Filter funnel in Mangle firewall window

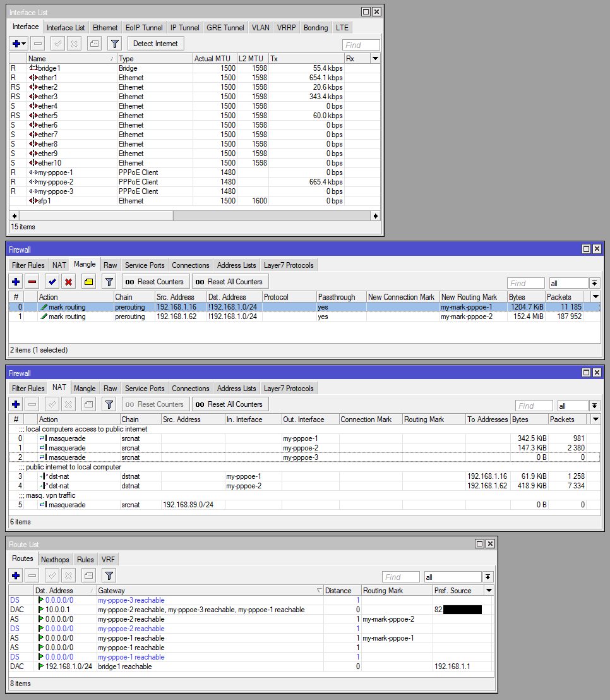click(x=109, y=282)
